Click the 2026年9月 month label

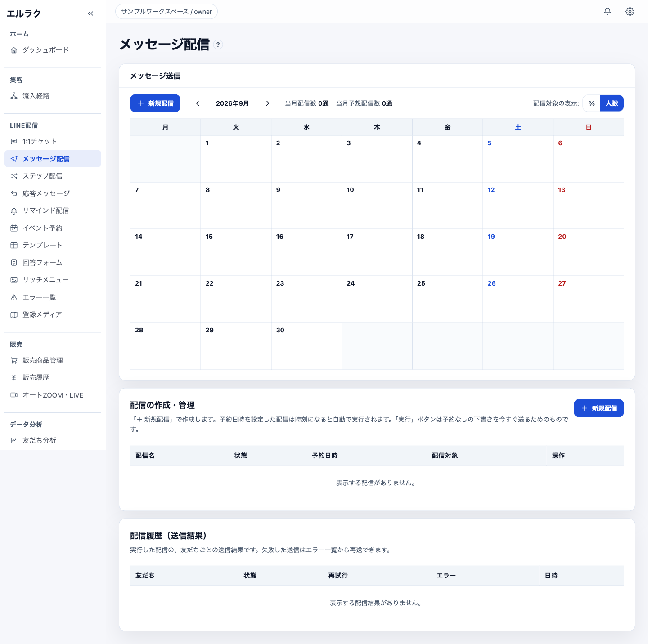tap(233, 103)
